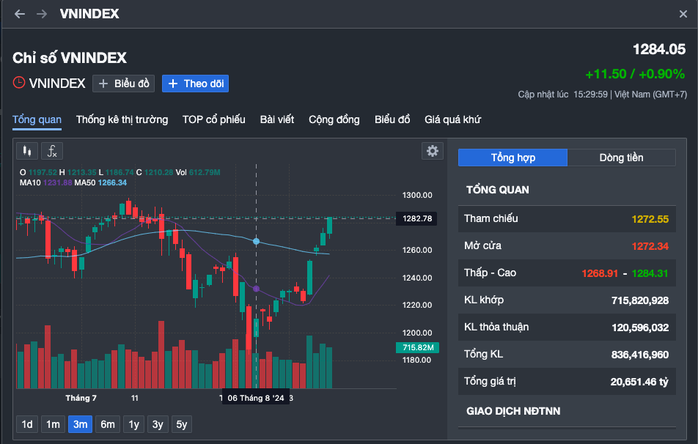Click the Mở cửa value 1272.34

(x=650, y=246)
